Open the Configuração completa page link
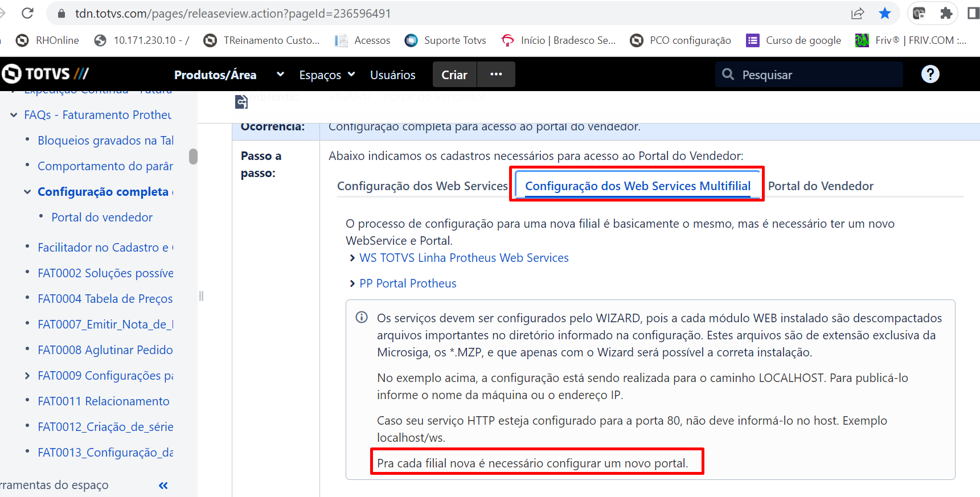This screenshot has width=980, height=497. click(x=105, y=192)
